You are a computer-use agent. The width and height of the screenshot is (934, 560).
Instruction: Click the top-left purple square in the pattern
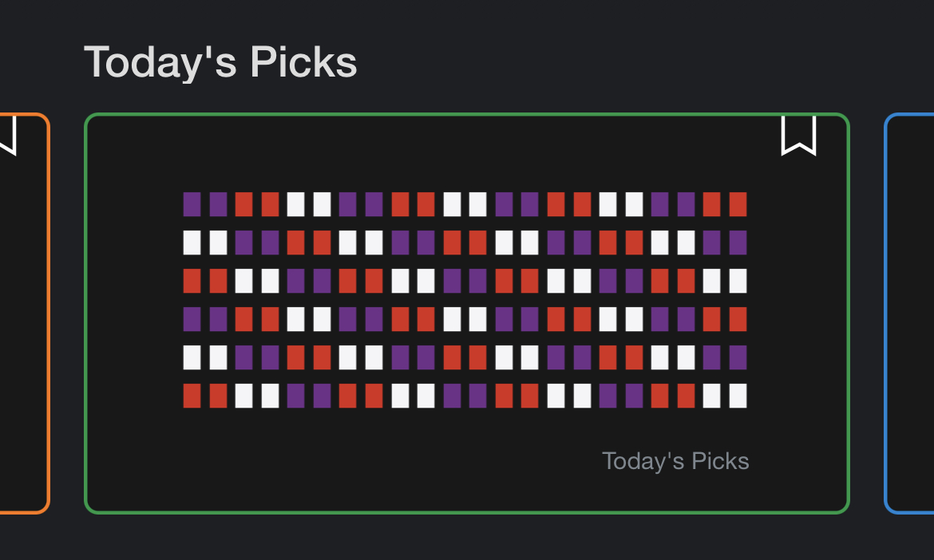(x=192, y=204)
